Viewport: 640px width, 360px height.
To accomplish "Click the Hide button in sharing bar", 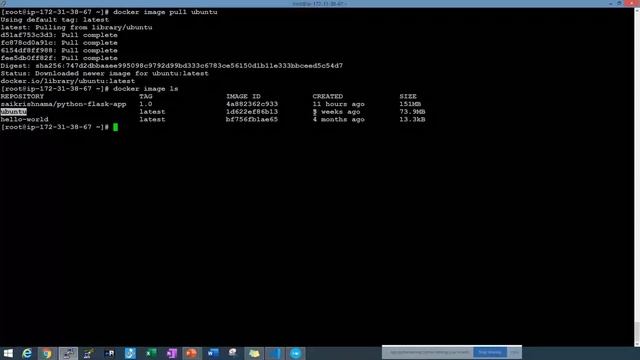I will tap(514, 352).
